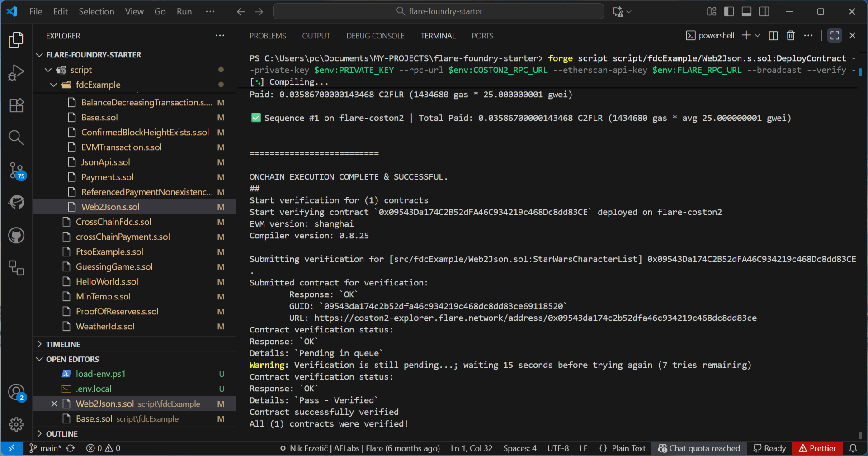This screenshot has height=456, width=868.
Task: Toggle the secondary side bar
Action: click(x=764, y=11)
